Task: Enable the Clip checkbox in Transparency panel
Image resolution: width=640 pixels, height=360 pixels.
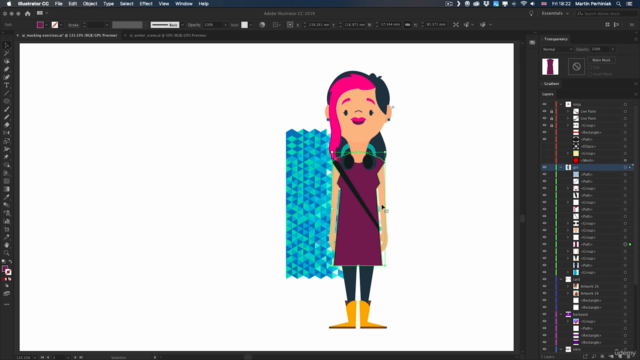Action: (x=589, y=68)
